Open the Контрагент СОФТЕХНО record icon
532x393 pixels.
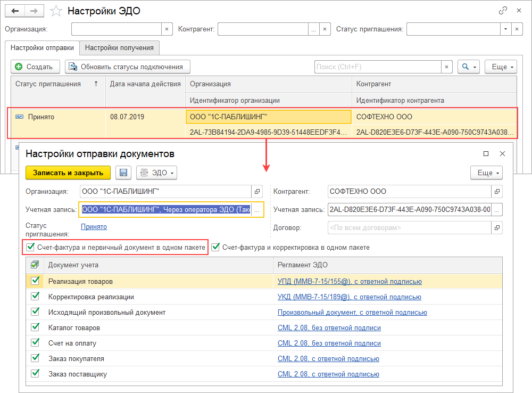496,191
